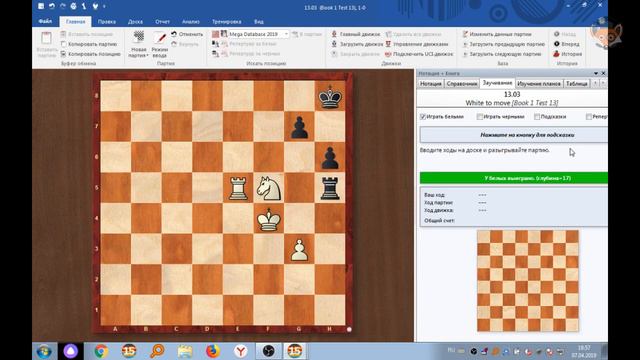Open the Изучение планов tab
This screenshot has width=640, height=360.
click(539, 84)
